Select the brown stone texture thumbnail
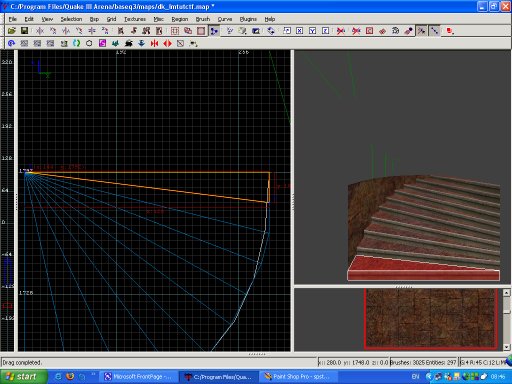Image resolution: width=512 pixels, height=384 pixels. (431, 318)
